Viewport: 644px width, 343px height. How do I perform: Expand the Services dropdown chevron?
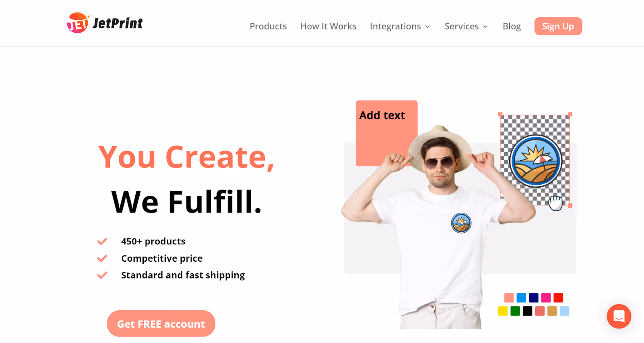point(485,27)
